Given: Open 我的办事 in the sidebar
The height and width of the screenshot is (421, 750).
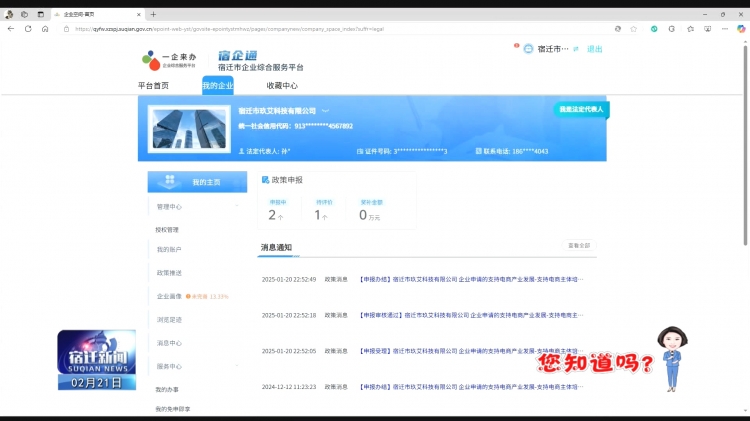Looking at the screenshot, I should [x=167, y=389].
